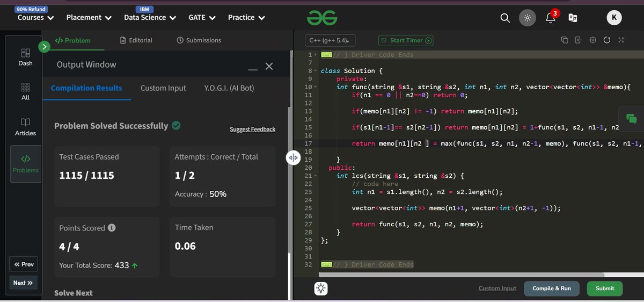
Task: Click the import code file icon
Action: click(578, 40)
